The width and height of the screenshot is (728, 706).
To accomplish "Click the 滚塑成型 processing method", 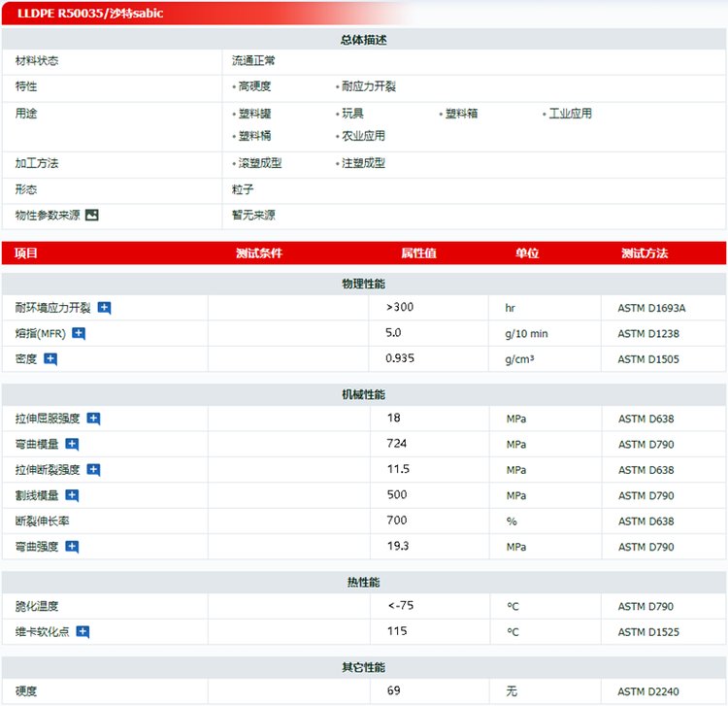I will (x=260, y=163).
